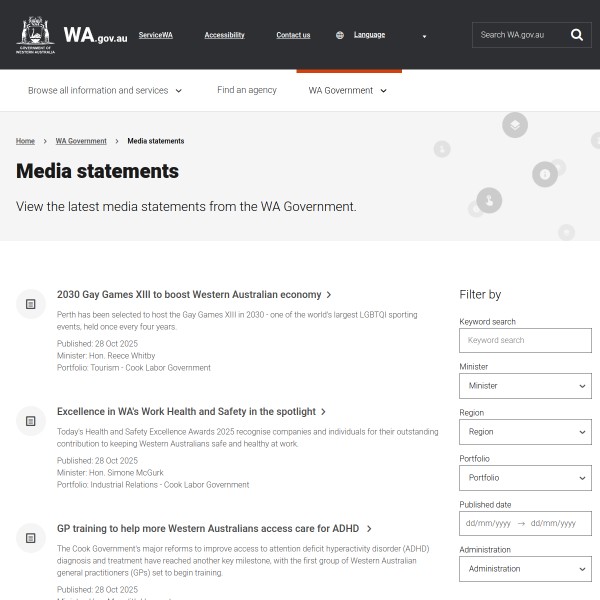Open the Administration filter dropdown

tap(525, 569)
